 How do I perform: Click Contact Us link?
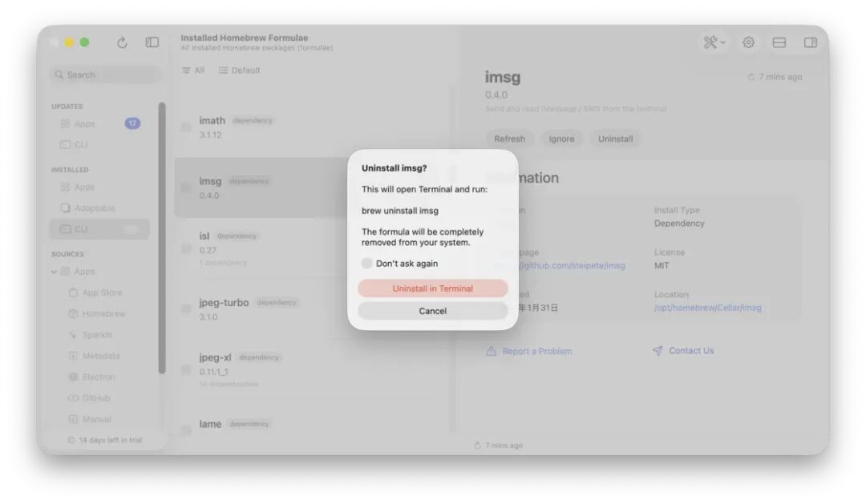click(x=683, y=350)
